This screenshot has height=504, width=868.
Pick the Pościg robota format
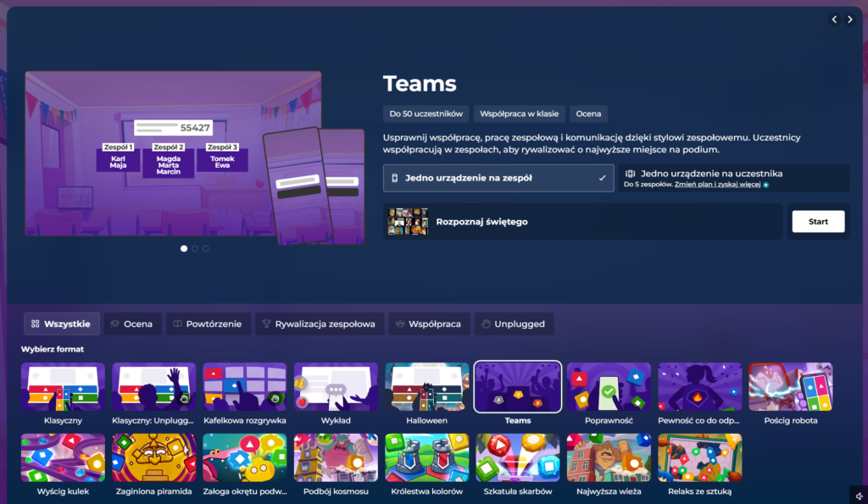[x=791, y=387]
